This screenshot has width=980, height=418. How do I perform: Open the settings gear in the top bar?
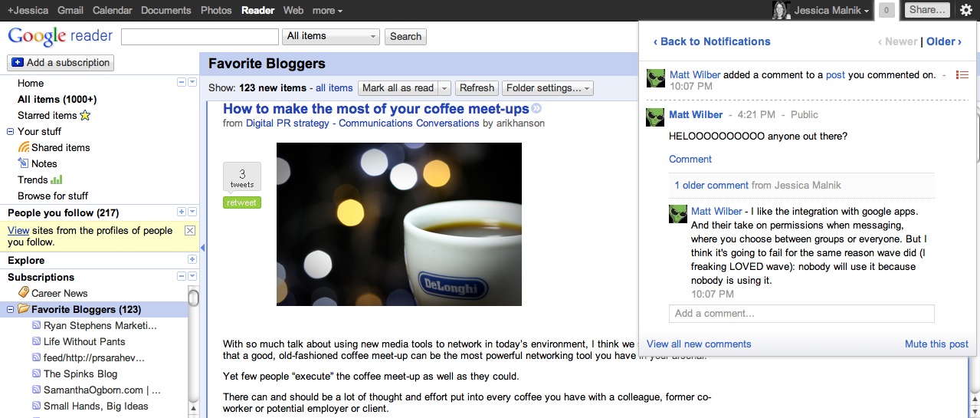(x=966, y=10)
